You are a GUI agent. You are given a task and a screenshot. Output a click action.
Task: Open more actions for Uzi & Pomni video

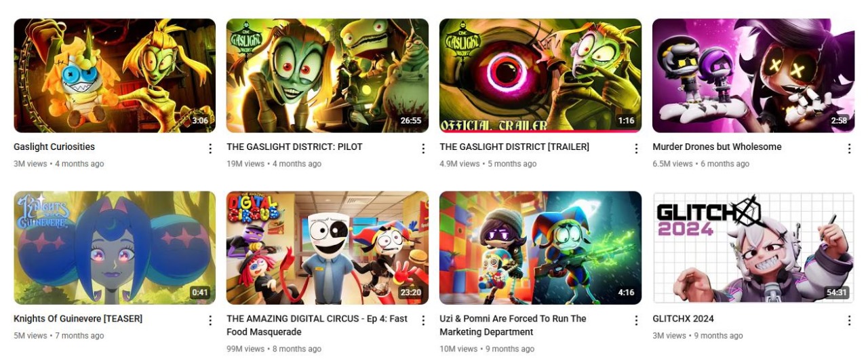(x=636, y=320)
